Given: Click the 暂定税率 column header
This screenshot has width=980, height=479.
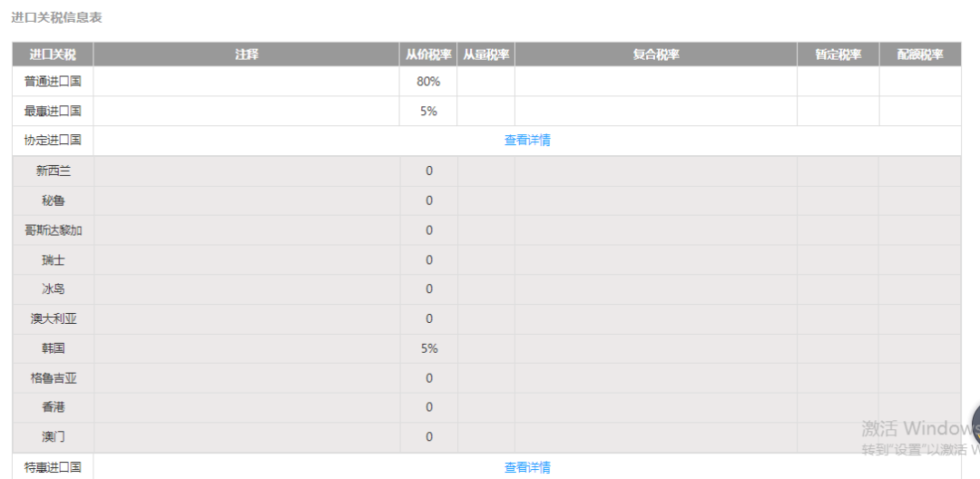Looking at the screenshot, I should coord(838,54).
